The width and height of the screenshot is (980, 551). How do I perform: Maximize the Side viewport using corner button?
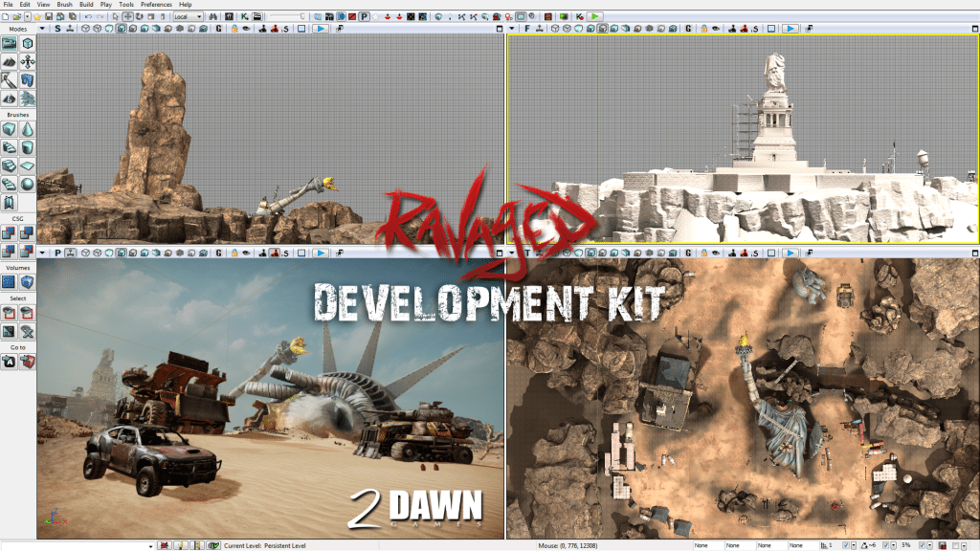tap(500, 28)
